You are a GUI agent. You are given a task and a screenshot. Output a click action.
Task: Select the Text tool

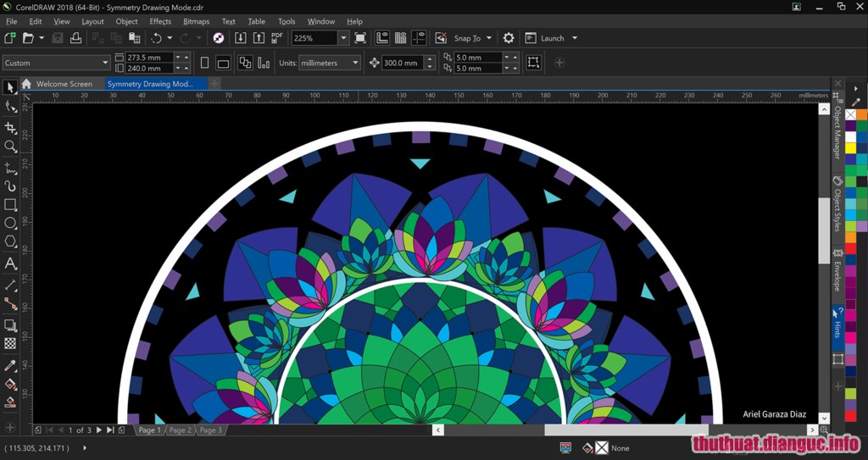pyautogui.click(x=10, y=263)
